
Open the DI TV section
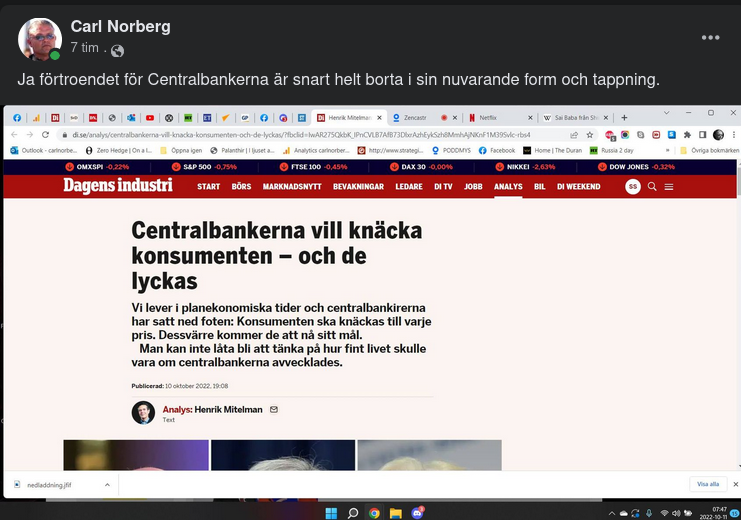click(443, 187)
